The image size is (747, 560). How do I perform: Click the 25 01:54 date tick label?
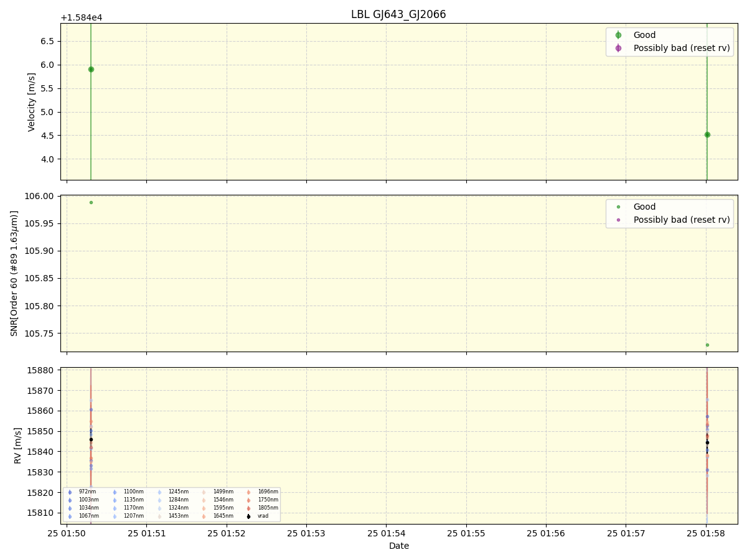387,533
